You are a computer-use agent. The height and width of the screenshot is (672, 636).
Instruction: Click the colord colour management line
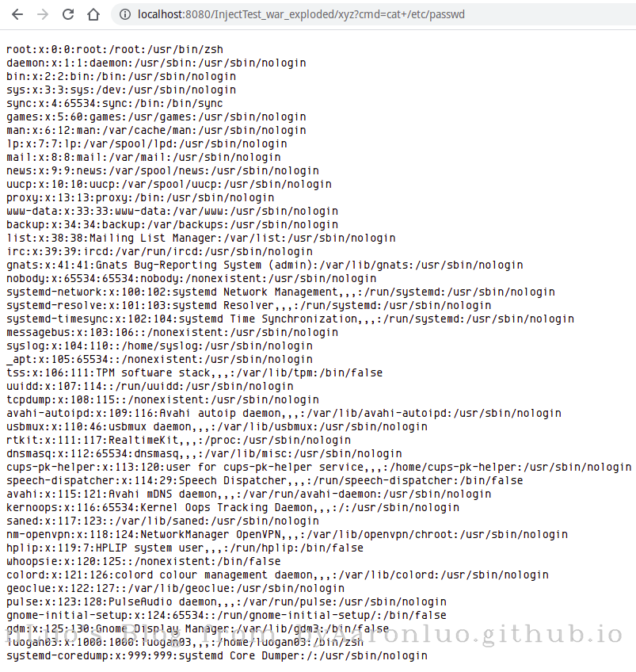pyautogui.click(x=277, y=575)
